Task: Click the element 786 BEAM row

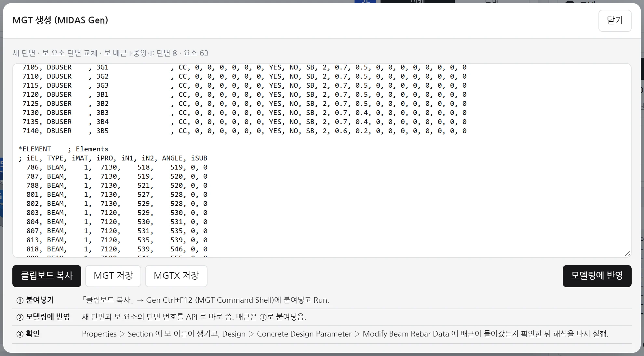Action: coord(117,167)
